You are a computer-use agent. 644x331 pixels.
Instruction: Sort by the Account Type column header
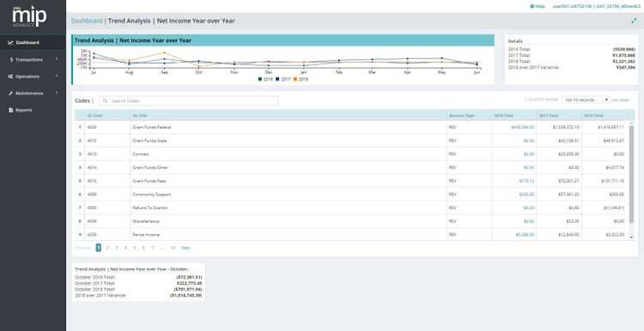pos(469,116)
